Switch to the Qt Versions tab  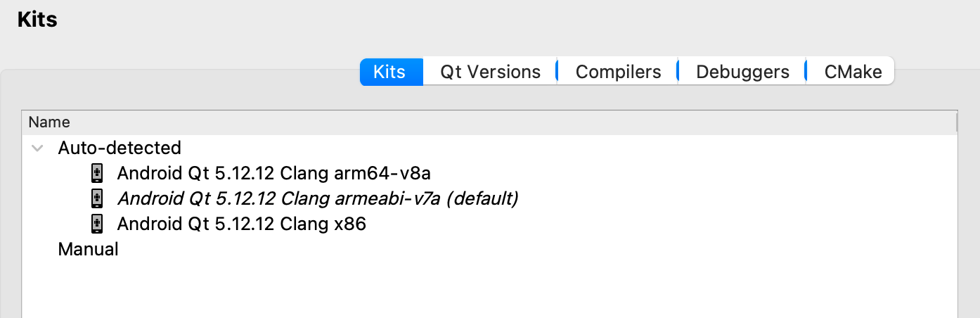(x=491, y=72)
